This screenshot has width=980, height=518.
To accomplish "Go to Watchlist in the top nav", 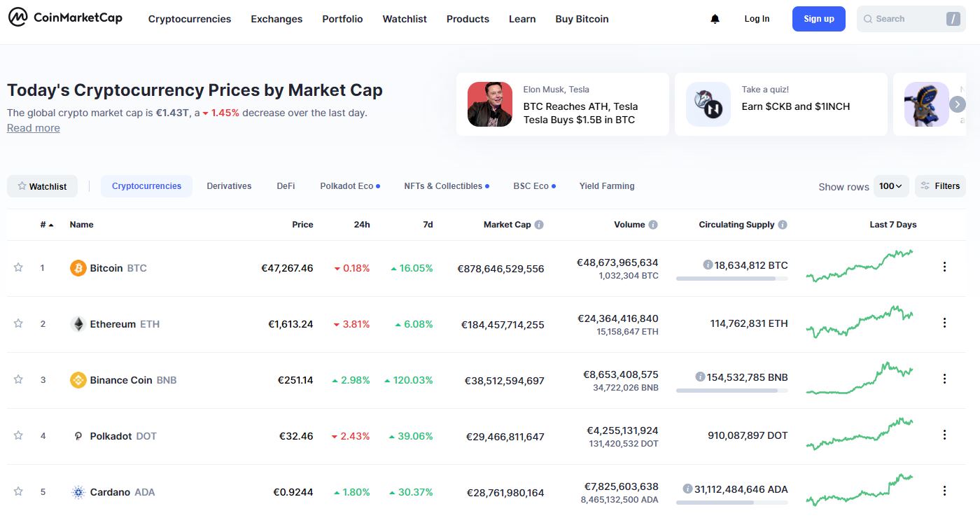I will (405, 19).
